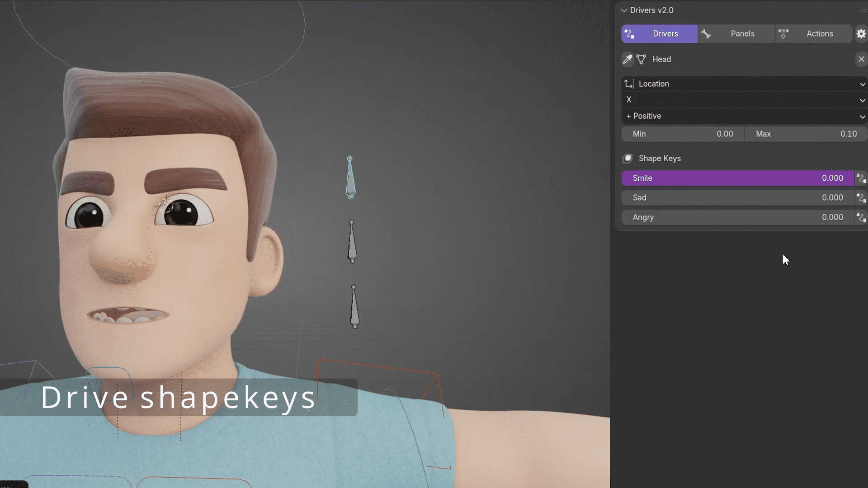868x488 pixels.
Task: Click the constraint icon next to Actions
Action: coord(784,34)
